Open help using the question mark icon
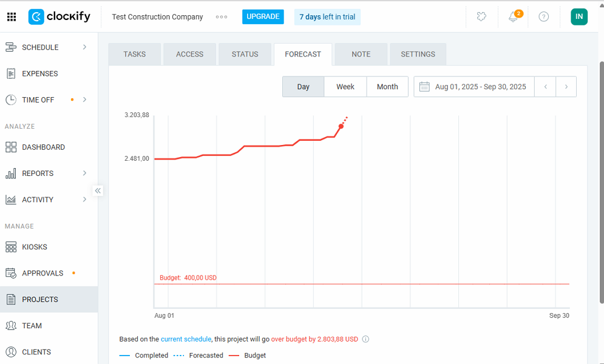 click(543, 16)
